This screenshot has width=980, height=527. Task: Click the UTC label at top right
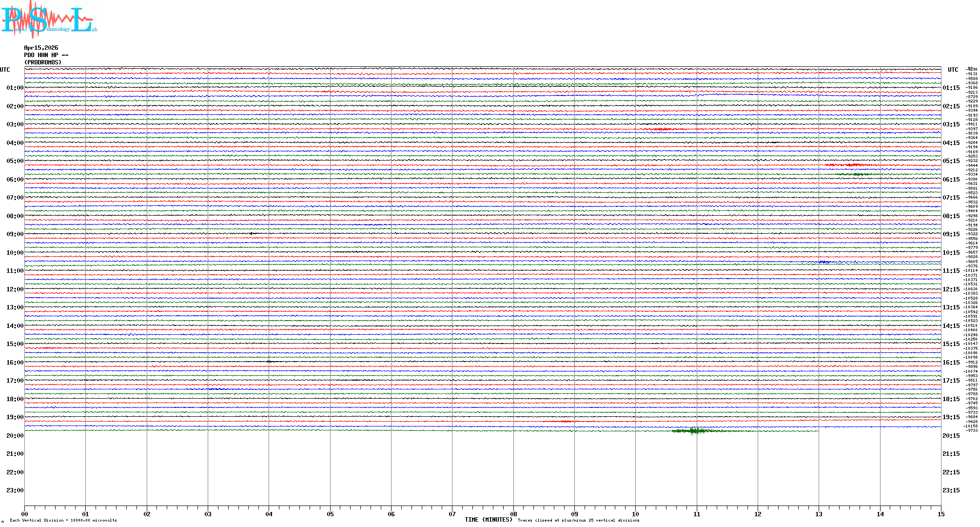(x=953, y=70)
